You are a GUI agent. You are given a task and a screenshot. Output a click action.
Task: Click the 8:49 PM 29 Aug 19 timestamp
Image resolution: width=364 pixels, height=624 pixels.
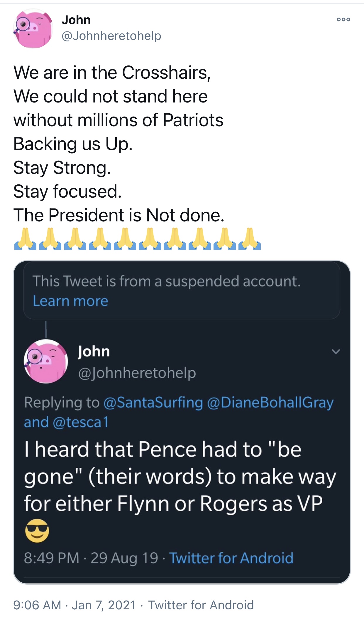pos(91,558)
